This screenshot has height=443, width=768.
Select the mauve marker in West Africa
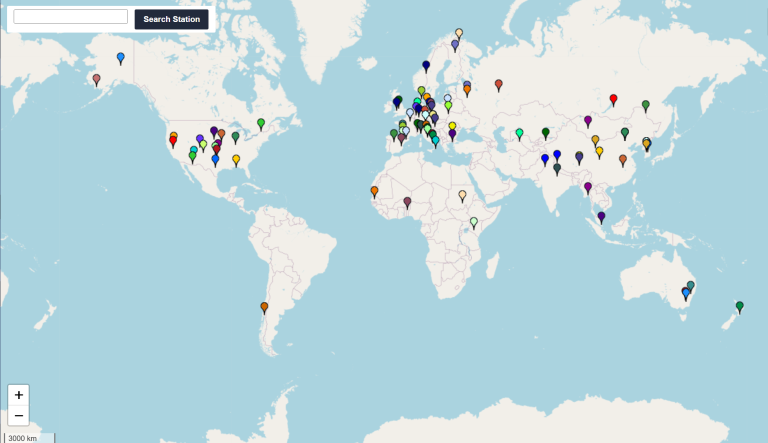click(407, 202)
